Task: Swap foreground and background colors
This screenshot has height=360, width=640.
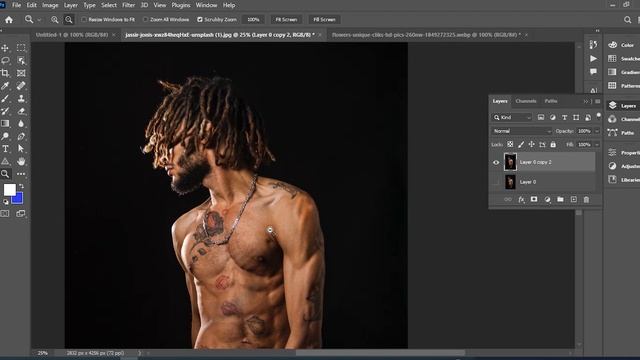Action: point(21,187)
